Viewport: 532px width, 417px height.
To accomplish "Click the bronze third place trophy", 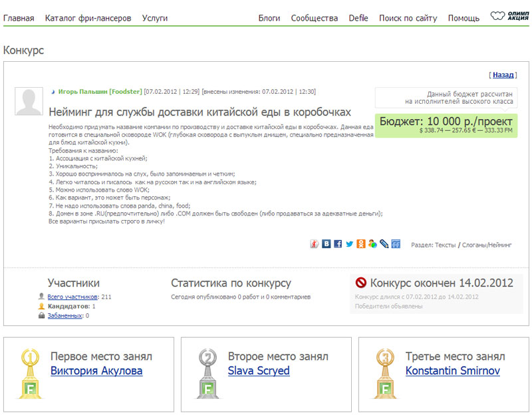I will pos(385,374).
